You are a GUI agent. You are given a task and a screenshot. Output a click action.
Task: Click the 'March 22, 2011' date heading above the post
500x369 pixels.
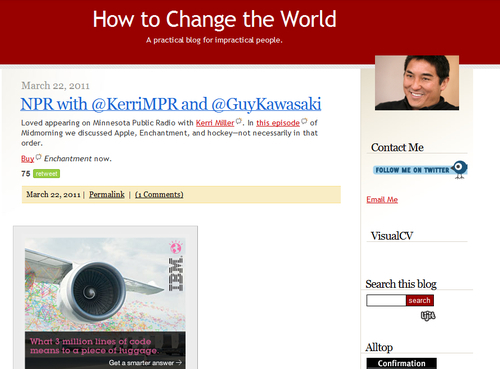pyautogui.click(x=55, y=86)
